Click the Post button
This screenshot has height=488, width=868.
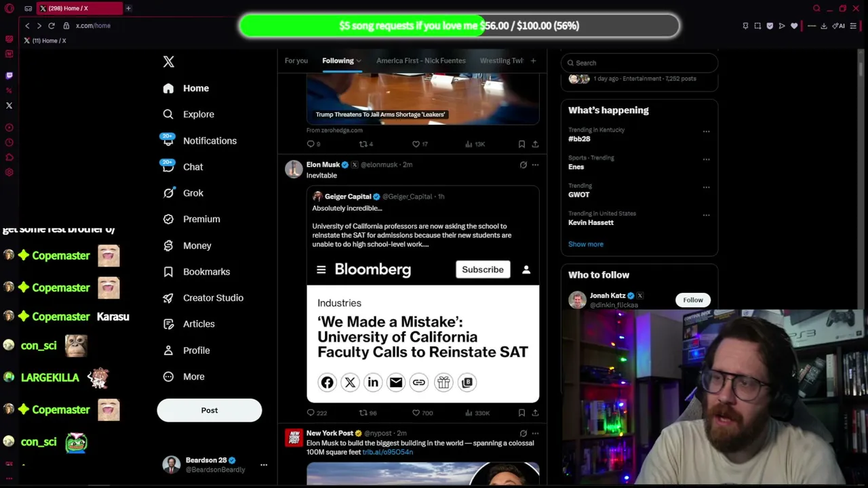[210, 410]
